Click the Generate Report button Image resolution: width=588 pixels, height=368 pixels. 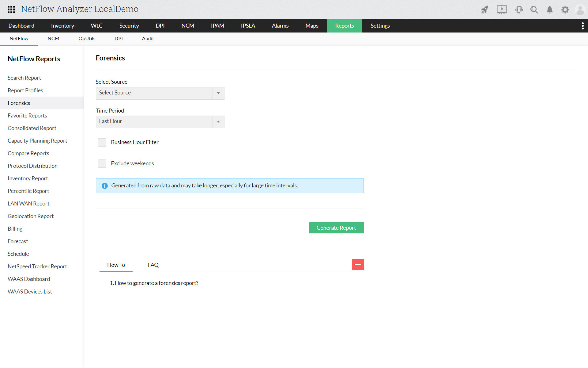336,228
